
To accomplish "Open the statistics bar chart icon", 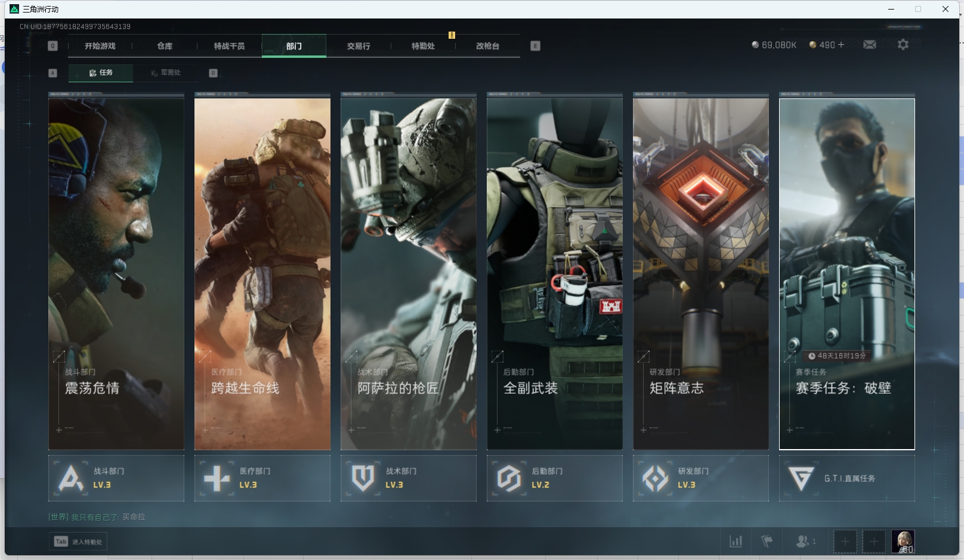I will pyautogui.click(x=736, y=542).
